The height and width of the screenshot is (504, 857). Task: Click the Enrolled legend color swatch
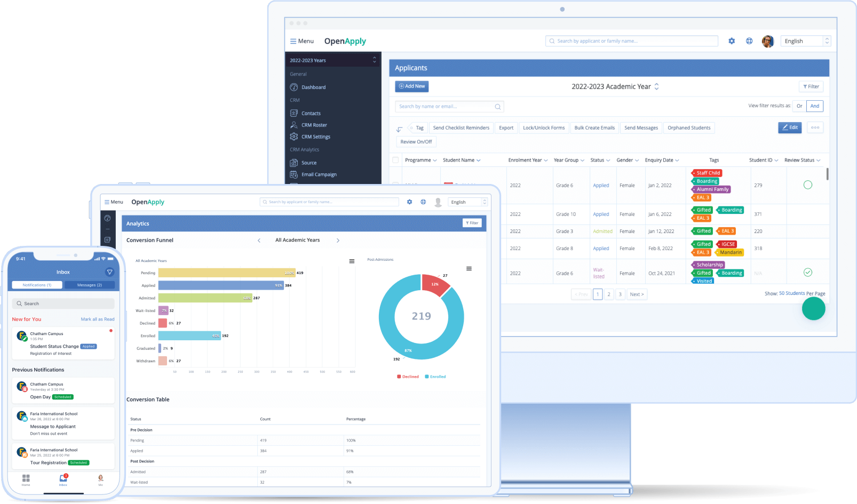pos(426,377)
